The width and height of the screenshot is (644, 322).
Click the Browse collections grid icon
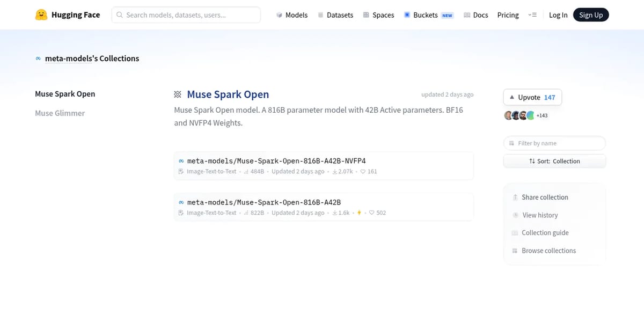[515, 251]
